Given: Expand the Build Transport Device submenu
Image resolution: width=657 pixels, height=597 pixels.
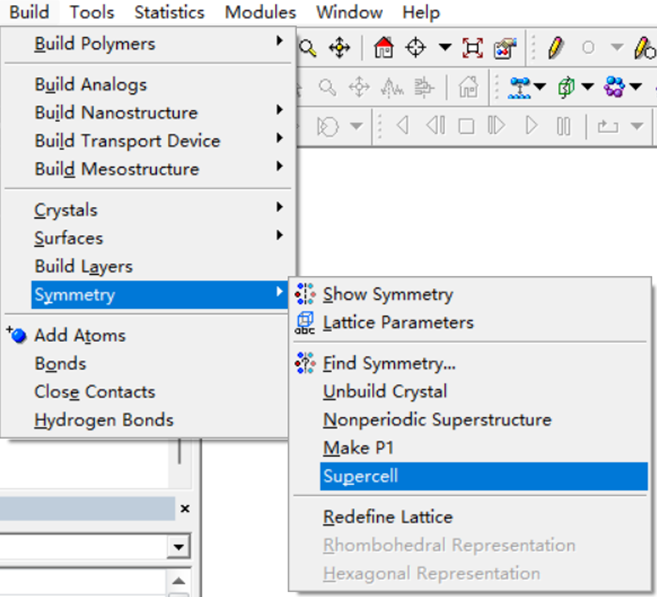Looking at the screenshot, I should [x=148, y=141].
